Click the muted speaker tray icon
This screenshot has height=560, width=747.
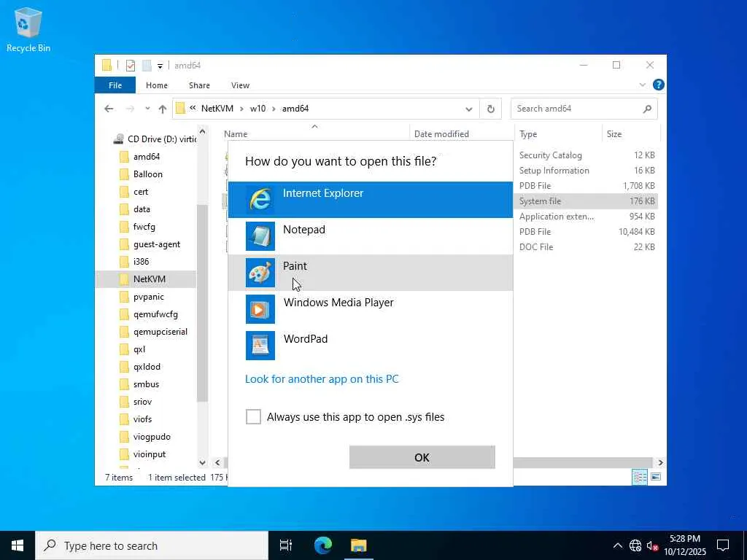652,545
